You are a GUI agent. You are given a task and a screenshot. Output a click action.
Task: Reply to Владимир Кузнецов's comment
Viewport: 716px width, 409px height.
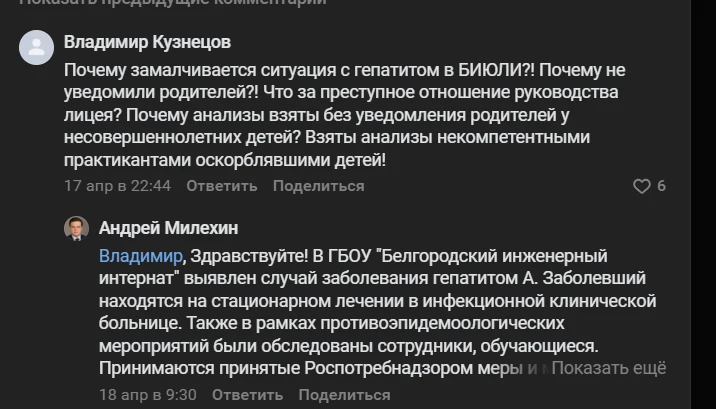pos(221,186)
